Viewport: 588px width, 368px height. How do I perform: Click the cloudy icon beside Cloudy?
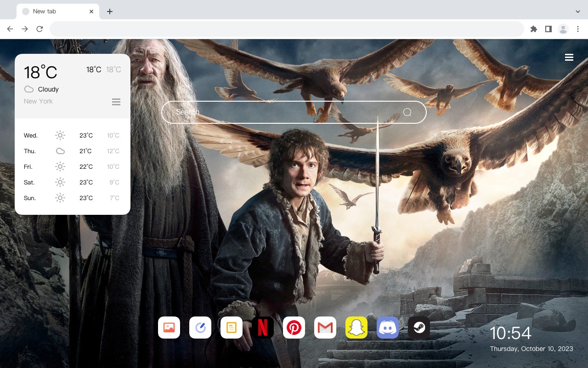click(29, 89)
